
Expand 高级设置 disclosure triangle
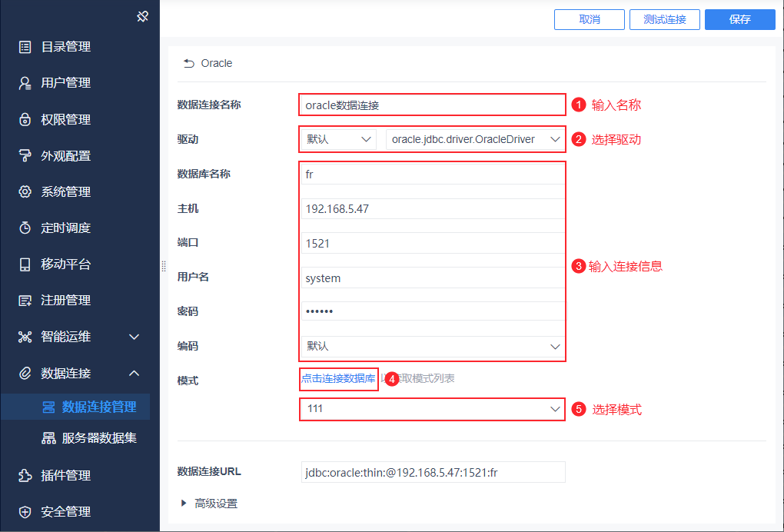coord(184,503)
